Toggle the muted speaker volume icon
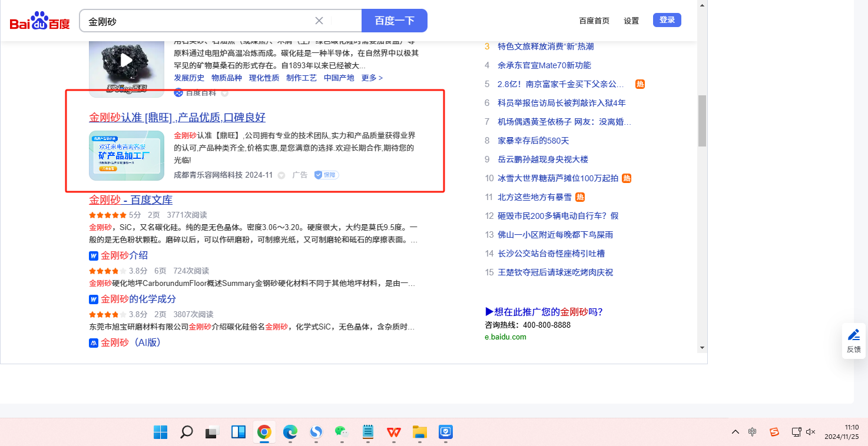 click(811, 432)
